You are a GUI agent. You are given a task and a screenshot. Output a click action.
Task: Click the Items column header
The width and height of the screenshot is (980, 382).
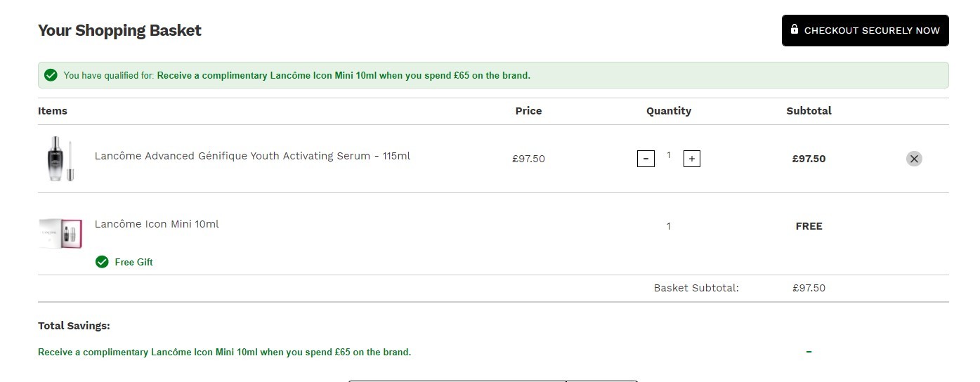(x=53, y=111)
